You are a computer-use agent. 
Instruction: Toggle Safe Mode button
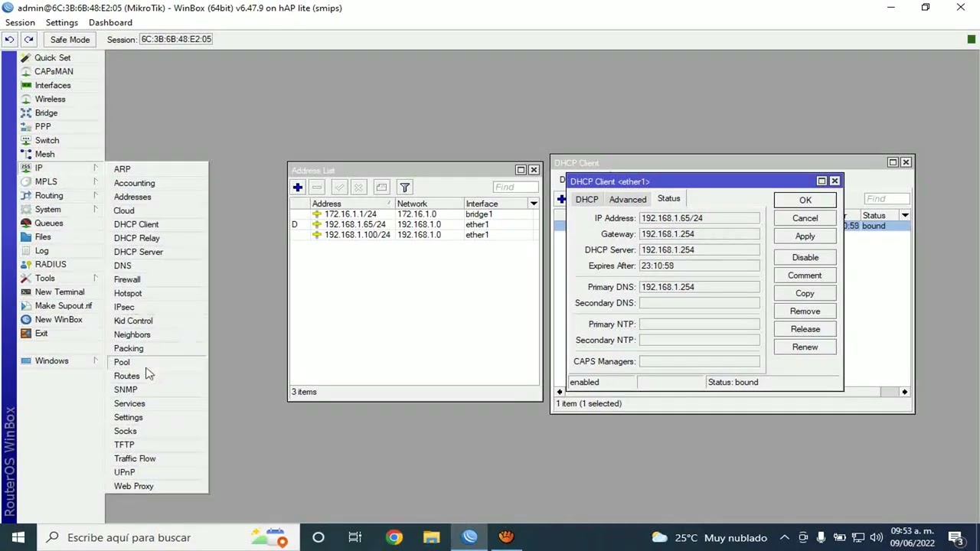point(70,39)
